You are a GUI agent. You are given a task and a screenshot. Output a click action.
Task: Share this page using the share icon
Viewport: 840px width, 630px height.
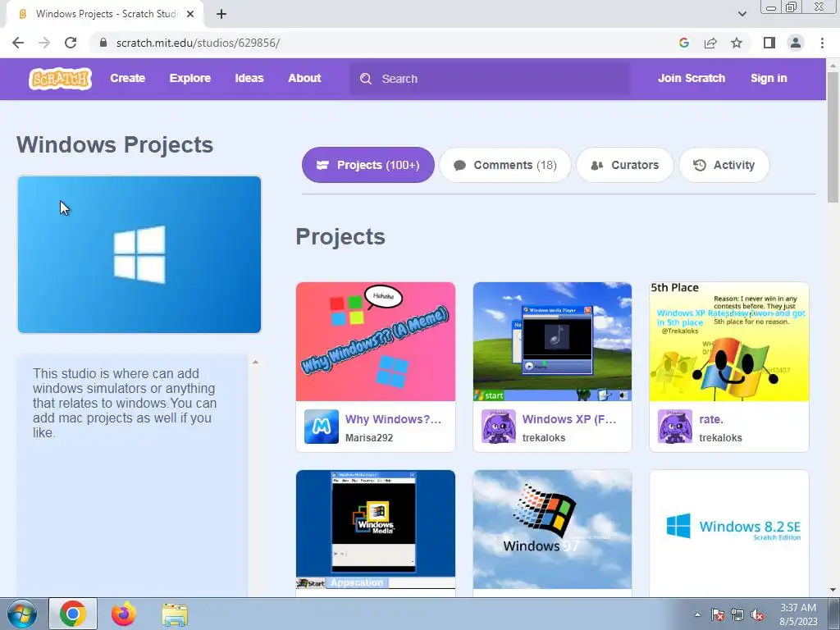click(x=710, y=43)
